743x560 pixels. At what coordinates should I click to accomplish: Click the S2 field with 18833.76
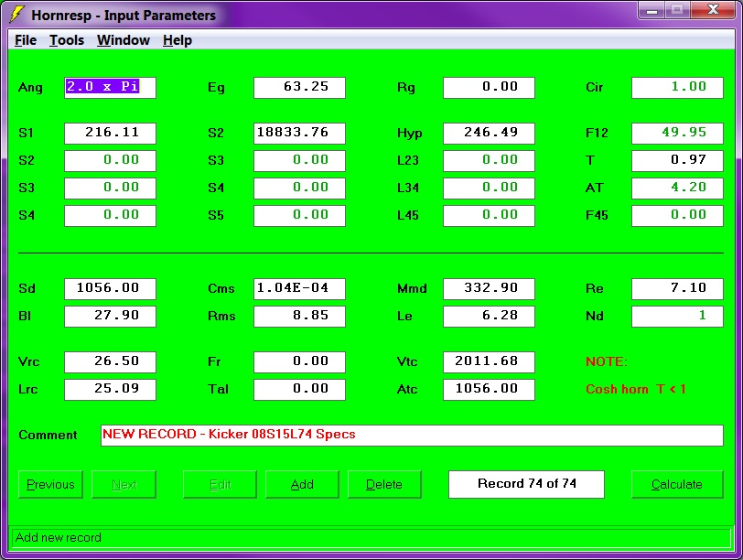tap(299, 133)
